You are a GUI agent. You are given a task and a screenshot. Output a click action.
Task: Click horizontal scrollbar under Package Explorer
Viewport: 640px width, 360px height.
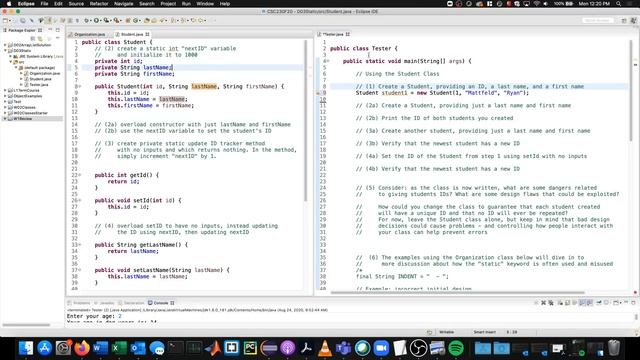click(26, 325)
